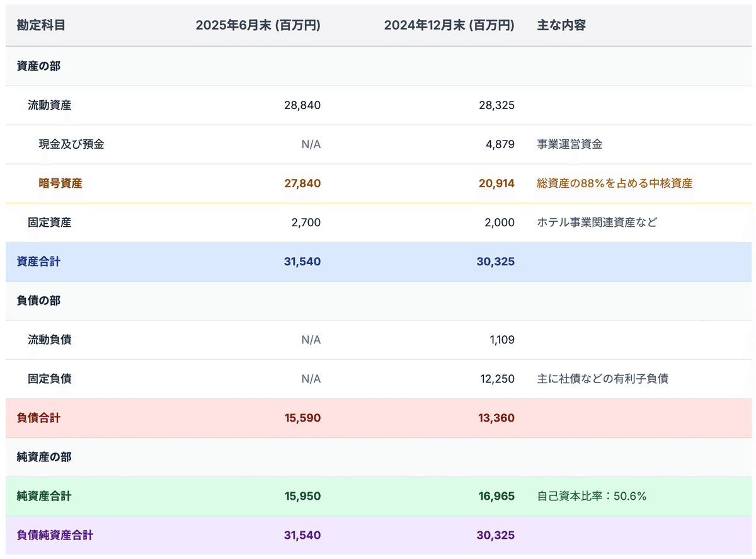Viewport: 756px width, 559px height.
Task: Select the 4,879 cash and deposits value
Action: [x=501, y=144]
